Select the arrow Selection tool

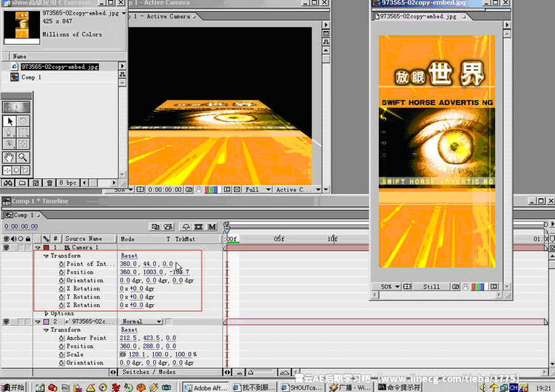tap(10, 121)
